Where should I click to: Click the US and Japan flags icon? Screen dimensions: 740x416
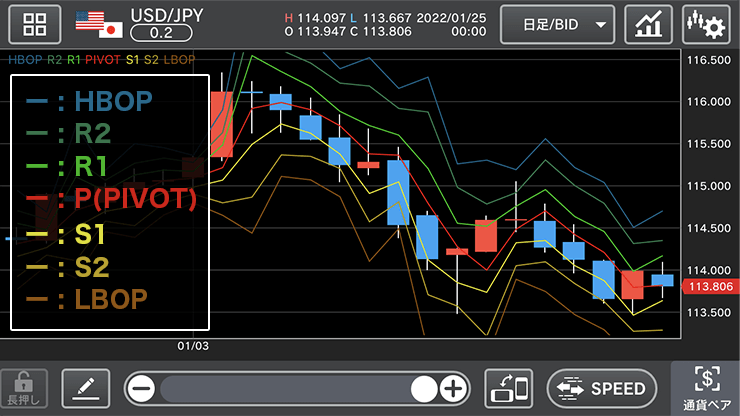click(99, 25)
